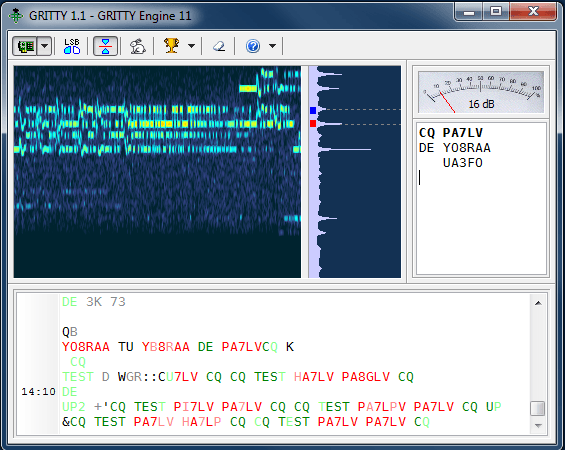
Task: Click inside the waterfall spectrogram display
Action: pos(157,171)
